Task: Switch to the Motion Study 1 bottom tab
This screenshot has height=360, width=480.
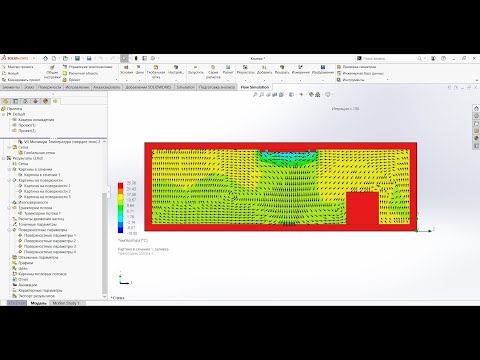Action: click(66, 303)
